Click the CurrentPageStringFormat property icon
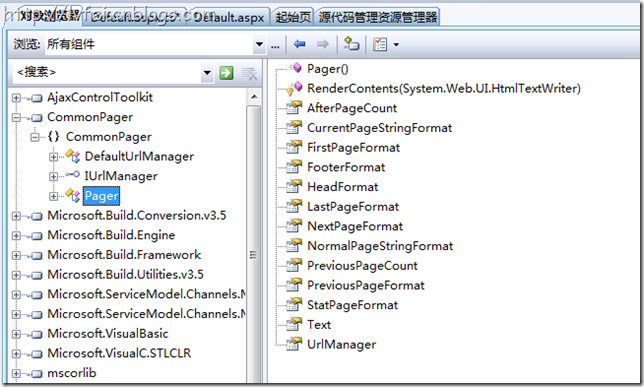The width and height of the screenshot is (644, 387). click(294, 127)
